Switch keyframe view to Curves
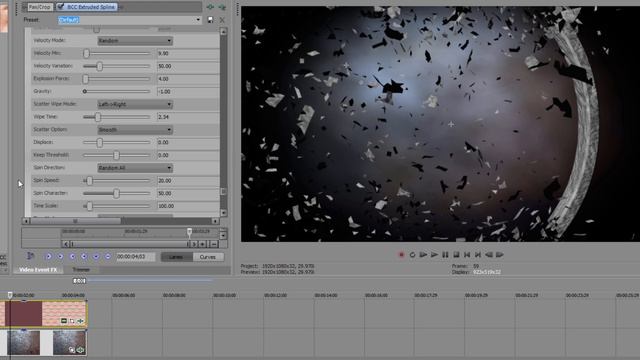This screenshot has width=640, height=360. tap(208, 257)
